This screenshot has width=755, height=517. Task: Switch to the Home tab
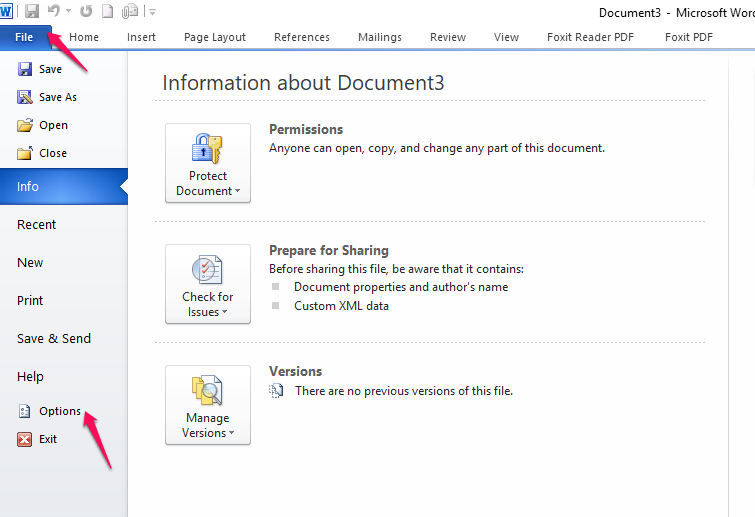[x=84, y=37]
